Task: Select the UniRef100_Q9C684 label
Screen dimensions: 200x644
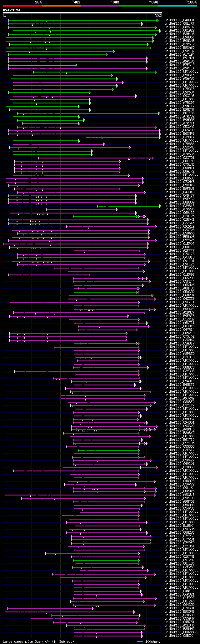Action: coord(179,93)
